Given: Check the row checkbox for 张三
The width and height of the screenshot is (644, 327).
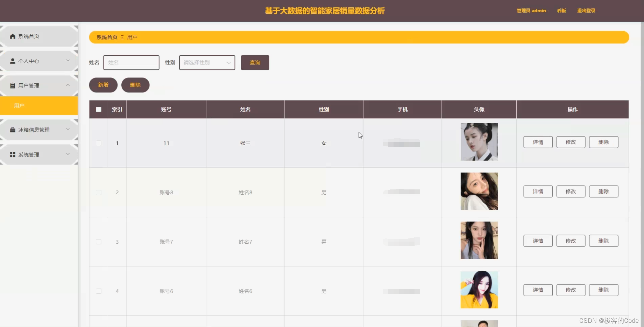Looking at the screenshot, I should (x=99, y=143).
